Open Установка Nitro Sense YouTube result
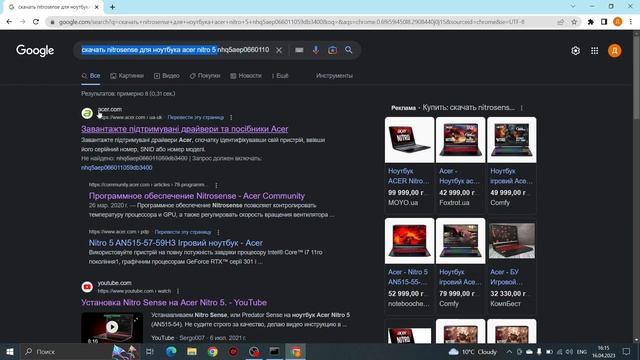 coord(174,302)
